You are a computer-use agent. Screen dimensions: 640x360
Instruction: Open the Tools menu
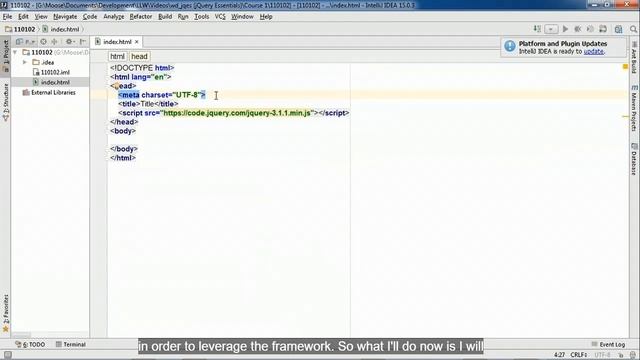point(201,17)
